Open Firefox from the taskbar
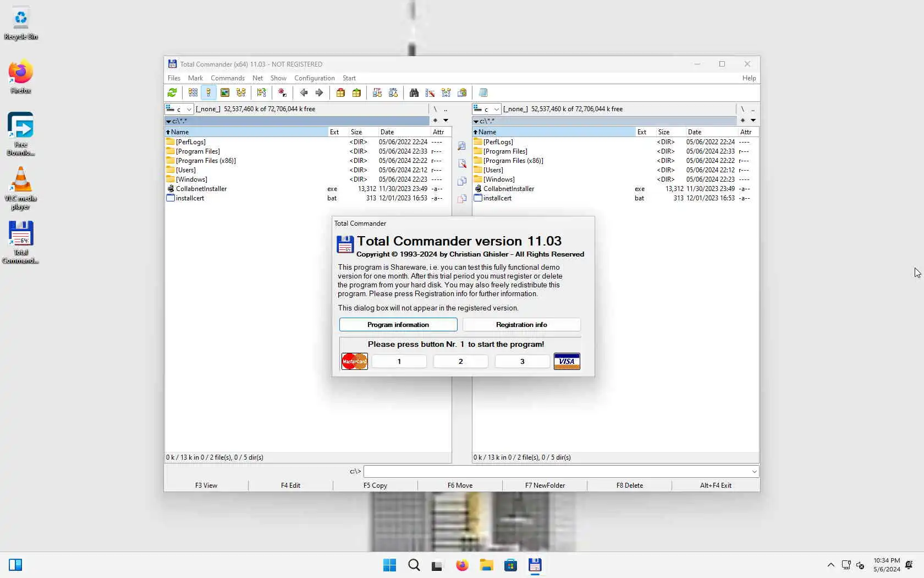924x578 pixels. pyautogui.click(x=462, y=565)
